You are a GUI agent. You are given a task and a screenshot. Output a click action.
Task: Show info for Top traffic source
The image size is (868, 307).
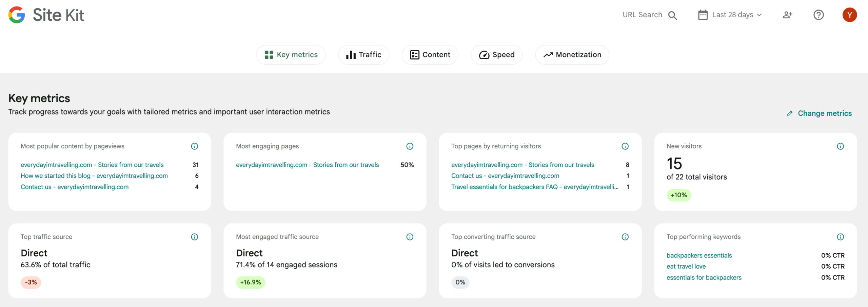[x=194, y=237]
